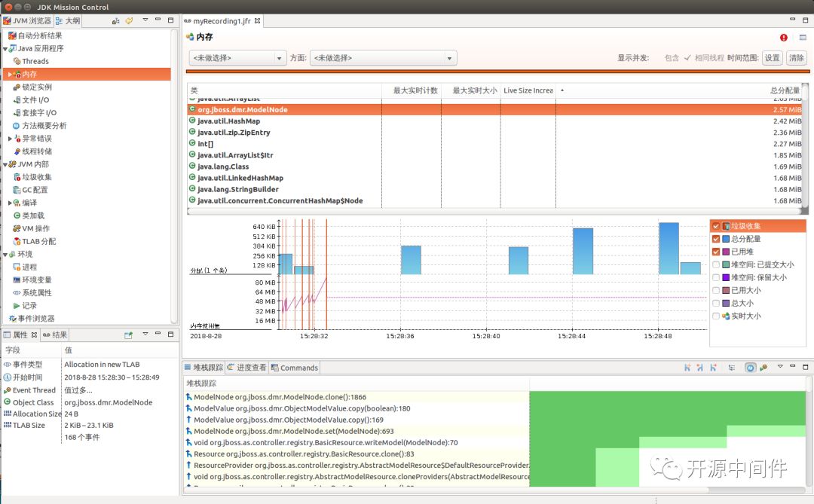Toggle the 已用堆 checkbox
This screenshot has height=504, width=814.
(x=716, y=252)
